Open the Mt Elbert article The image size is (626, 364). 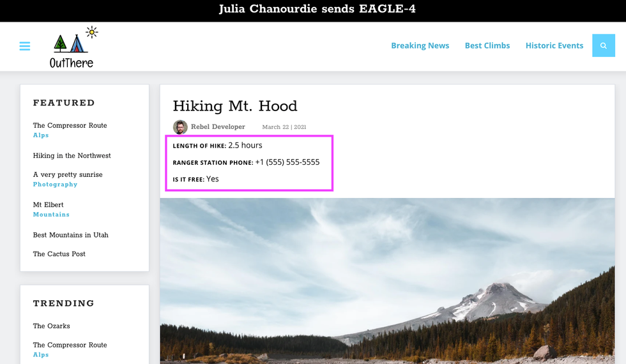(48, 205)
